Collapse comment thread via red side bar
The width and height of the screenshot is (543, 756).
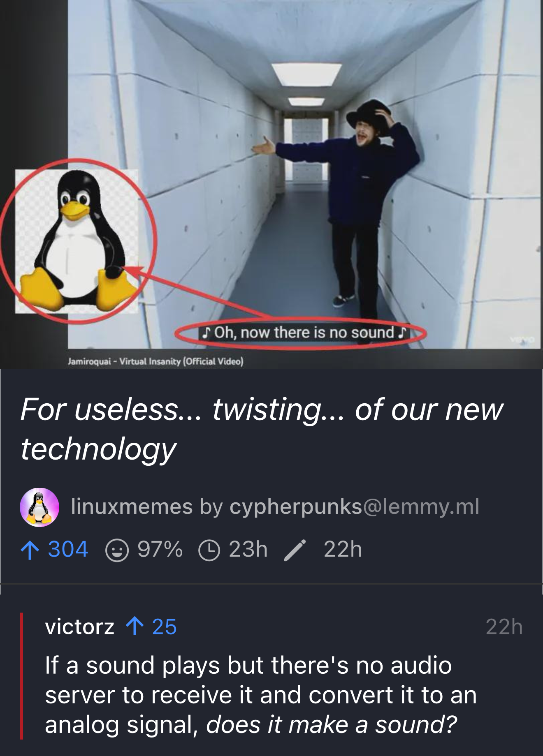coord(21,676)
